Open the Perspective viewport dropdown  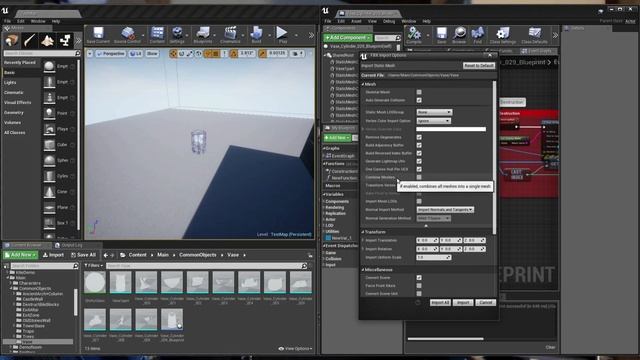coord(110,53)
